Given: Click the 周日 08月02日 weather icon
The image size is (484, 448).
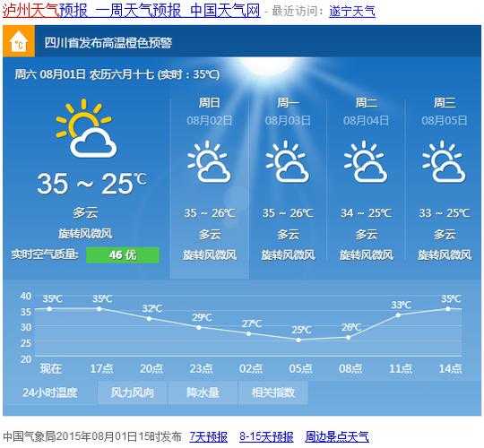Looking at the screenshot, I should point(209,161).
